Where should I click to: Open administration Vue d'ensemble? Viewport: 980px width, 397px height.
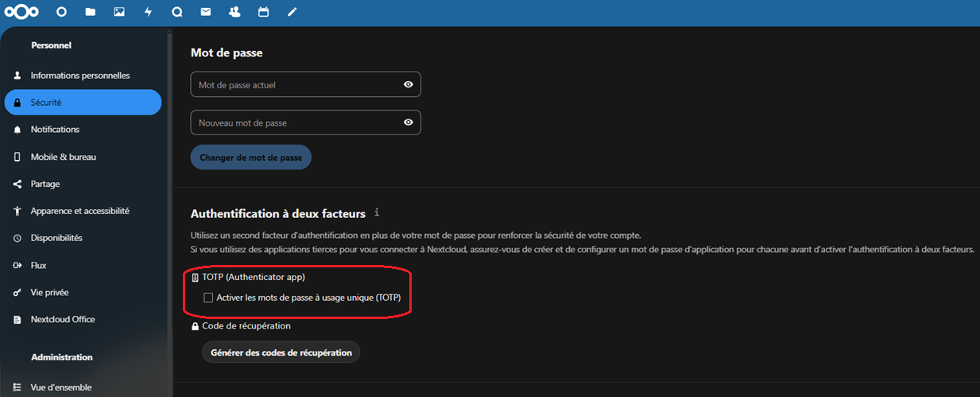pos(83,387)
